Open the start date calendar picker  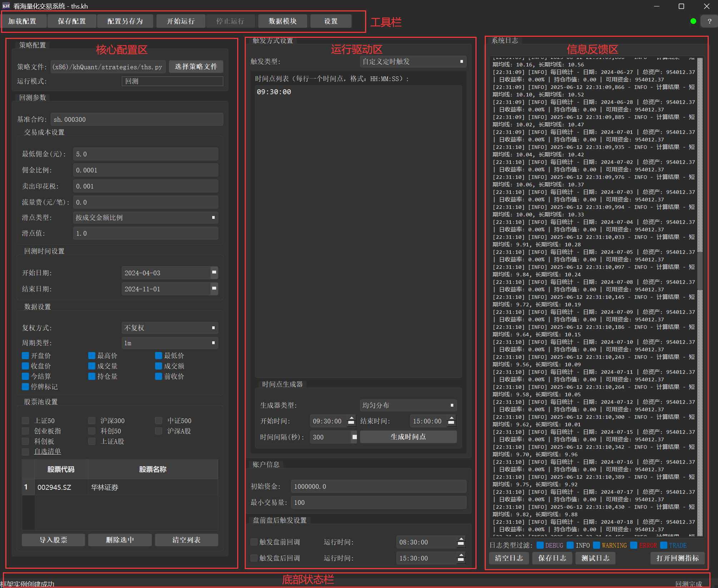[214, 273]
